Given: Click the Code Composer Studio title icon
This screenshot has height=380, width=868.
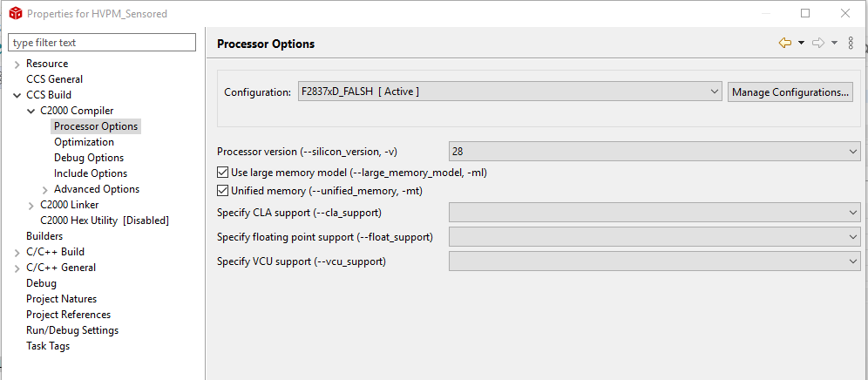Looking at the screenshot, I should pyautogui.click(x=15, y=13).
